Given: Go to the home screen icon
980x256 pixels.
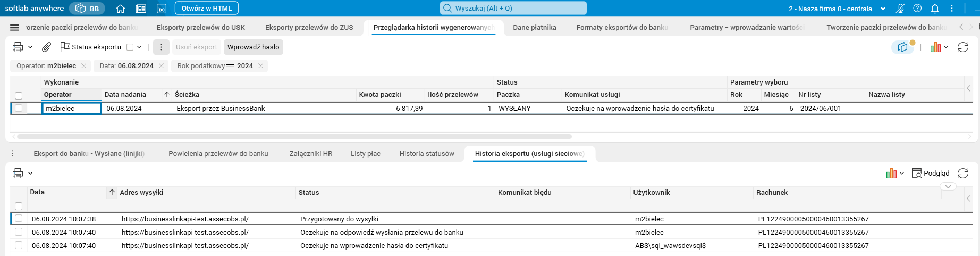Looking at the screenshot, I should pyautogui.click(x=121, y=9).
